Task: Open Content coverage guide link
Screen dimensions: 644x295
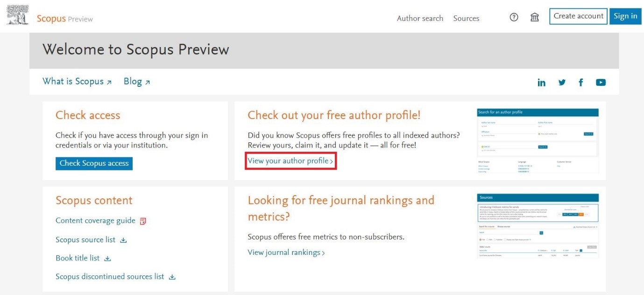Action: pyautogui.click(x=95, y=220)
